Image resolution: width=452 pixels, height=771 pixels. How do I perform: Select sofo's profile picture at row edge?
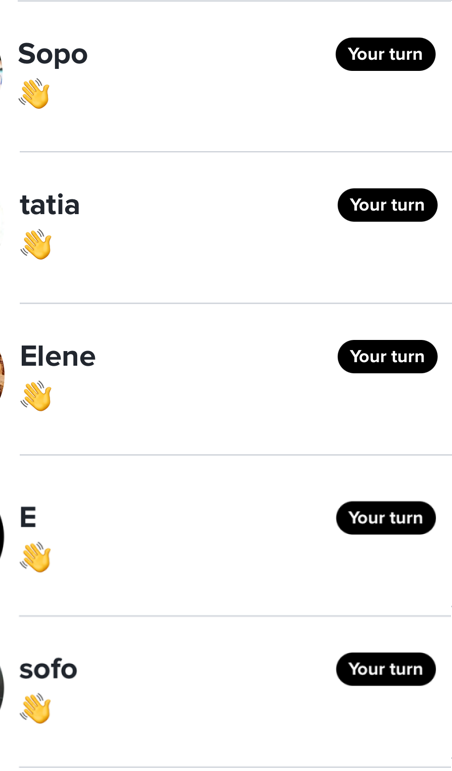coord(2,688)
